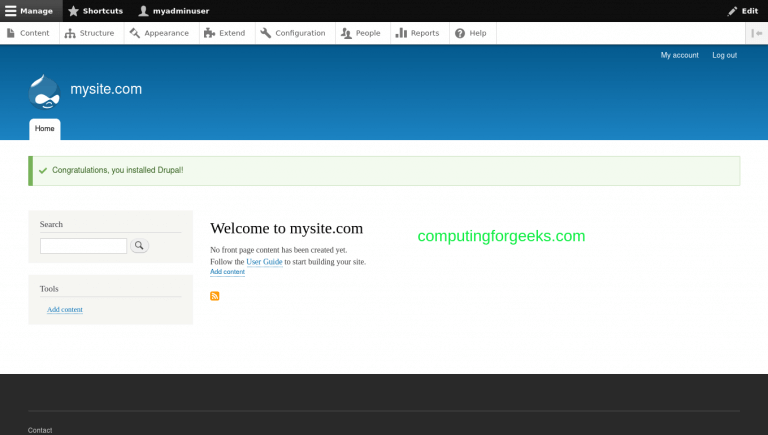Viewport: 768px width, 435px height.
Task: Open the Shortcuts star menu
Action: tap(96, 11)
